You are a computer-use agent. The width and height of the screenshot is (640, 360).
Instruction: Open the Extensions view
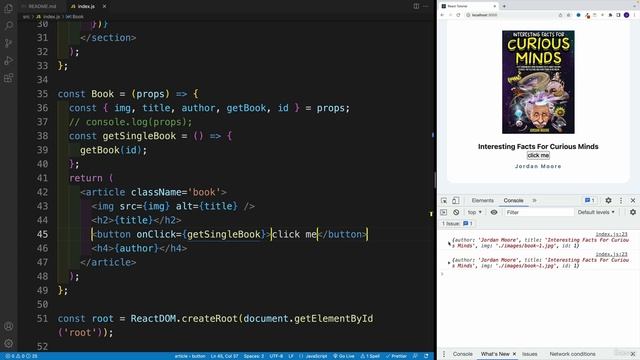[x=9, y=78]
